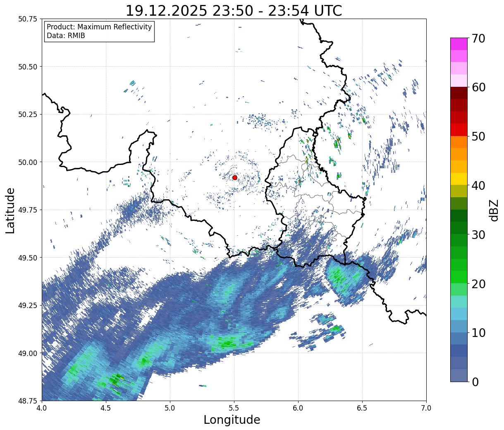Click the latitude tick label "50.00"

[x=28, y=162]
